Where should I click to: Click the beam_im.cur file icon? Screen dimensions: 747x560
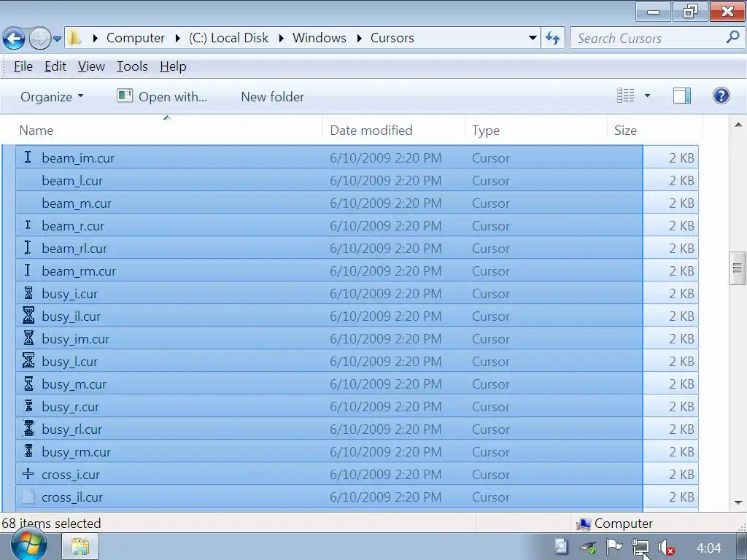click(28, 157)
